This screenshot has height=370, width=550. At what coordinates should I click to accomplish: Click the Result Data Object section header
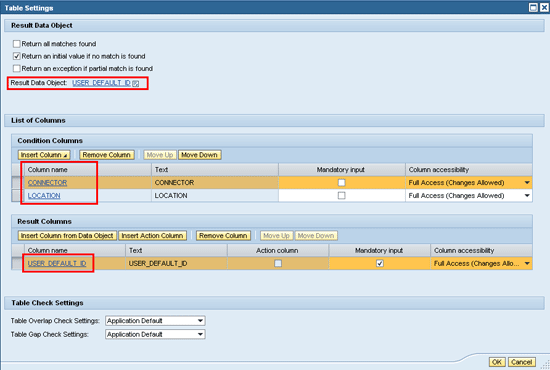pyautogui.click(x=274, y=26)
